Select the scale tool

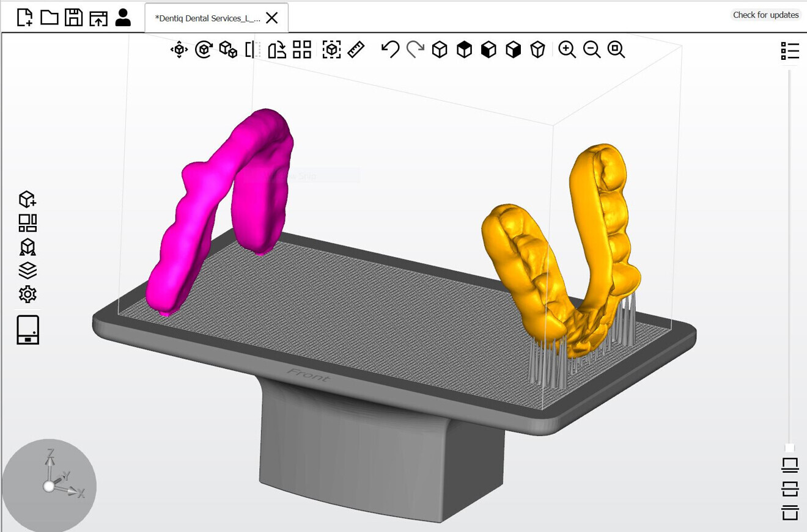point(228,49)
